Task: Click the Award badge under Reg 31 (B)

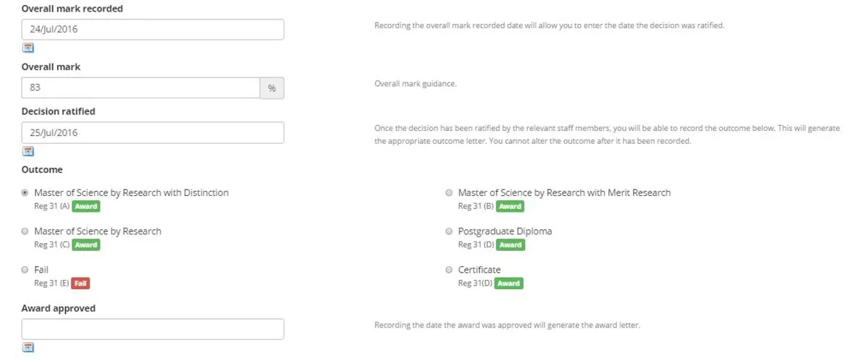Action: [509, 206]
